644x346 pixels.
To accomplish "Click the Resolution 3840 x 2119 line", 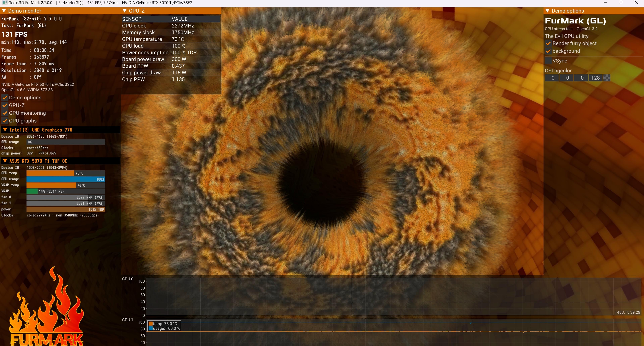I will click(x=32, y=70).
